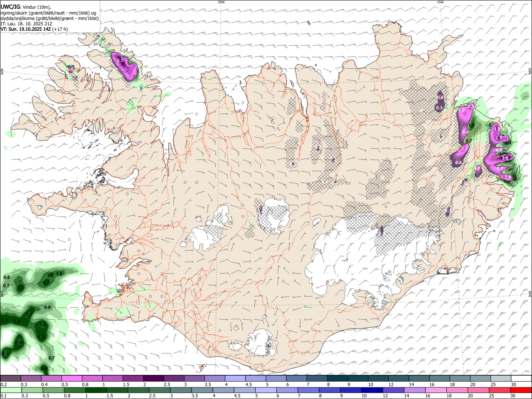Select the 'rigning/skúrir' rain legend description line
532x399 pixels.
click(x=48, y=13)
